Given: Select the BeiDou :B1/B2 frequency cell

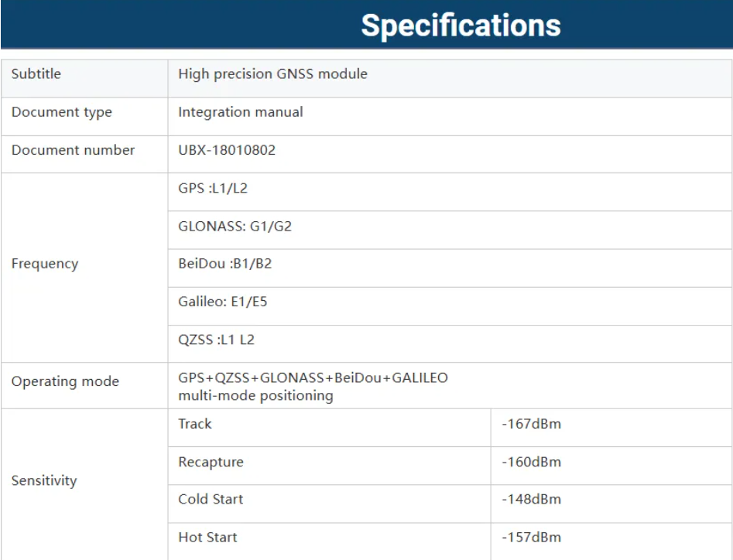Looking at the screenshot, I should (224, 264).
